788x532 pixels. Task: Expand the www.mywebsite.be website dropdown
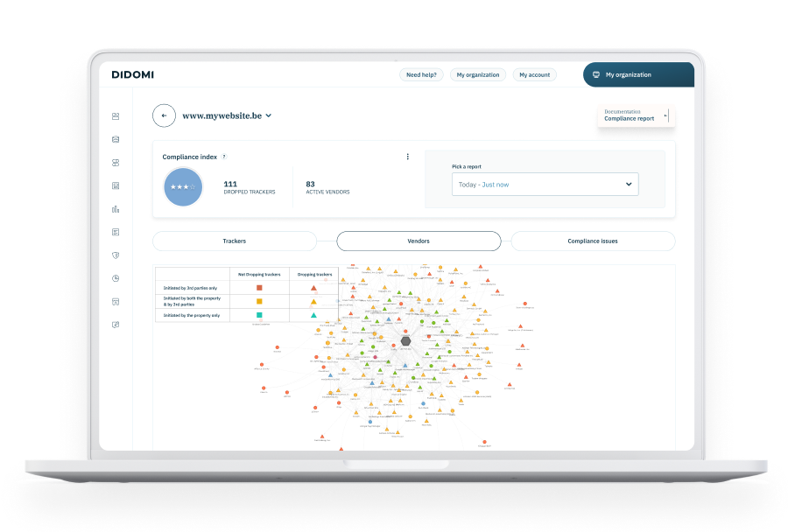point(269,115)
